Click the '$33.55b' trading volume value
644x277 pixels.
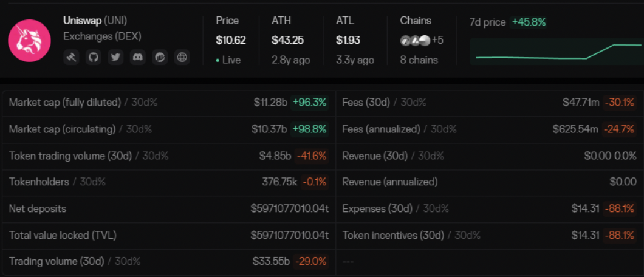[x=272, y=261]
